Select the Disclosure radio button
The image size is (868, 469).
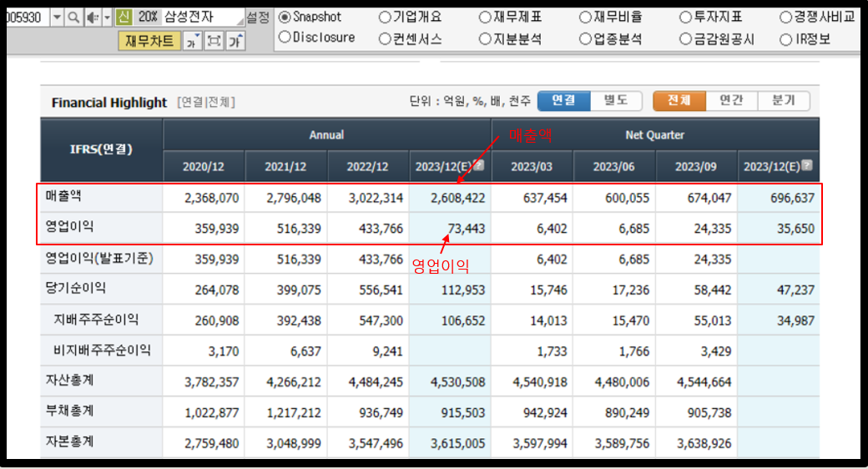pos(285,38)
